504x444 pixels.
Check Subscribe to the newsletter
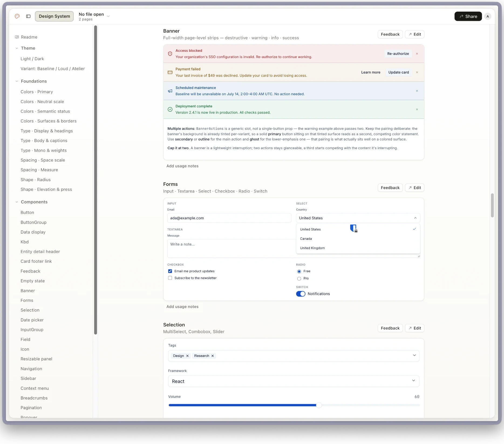pyautogui.click(x=170, y=278)
